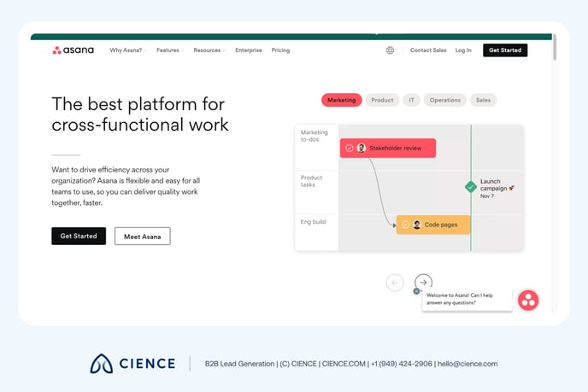Click the Welcome to Asana chat message

coord(467,299)
